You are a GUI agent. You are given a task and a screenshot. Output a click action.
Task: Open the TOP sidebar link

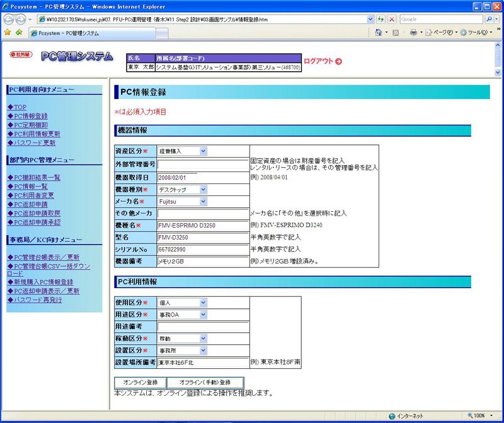coord(17,107)
